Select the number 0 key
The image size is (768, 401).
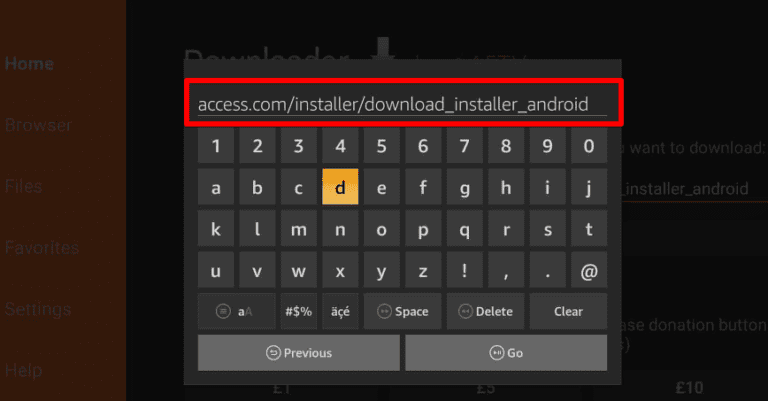point(589,145)
